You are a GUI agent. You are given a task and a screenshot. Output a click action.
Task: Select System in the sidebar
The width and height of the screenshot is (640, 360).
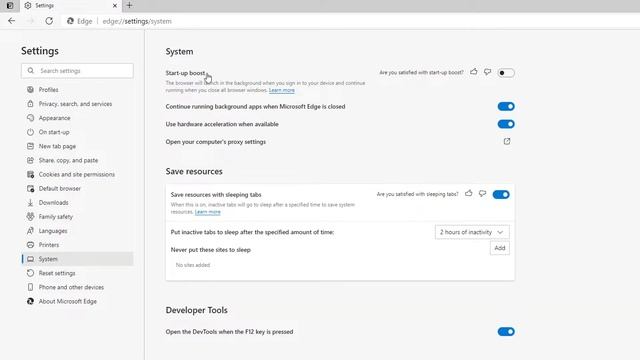(x=77, y=259)
